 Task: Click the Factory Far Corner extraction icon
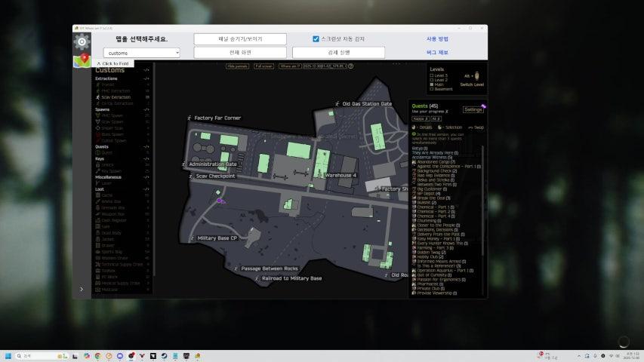click(189, 118)
